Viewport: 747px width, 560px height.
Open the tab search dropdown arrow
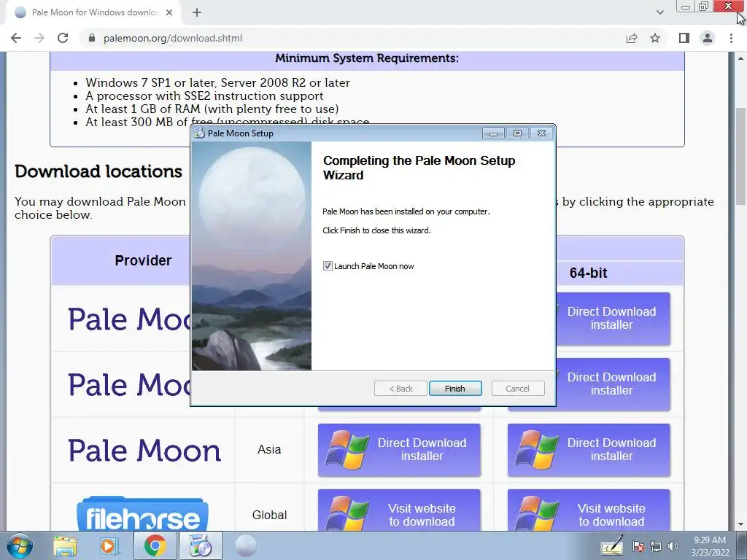point(659,12)
